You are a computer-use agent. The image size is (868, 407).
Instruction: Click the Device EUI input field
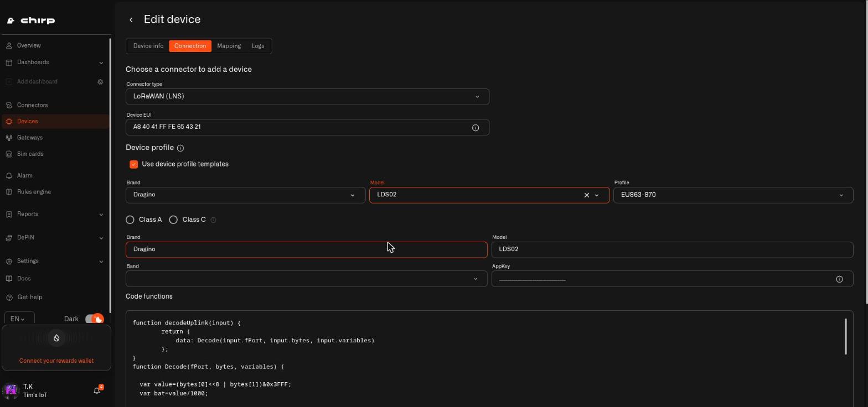308,128
